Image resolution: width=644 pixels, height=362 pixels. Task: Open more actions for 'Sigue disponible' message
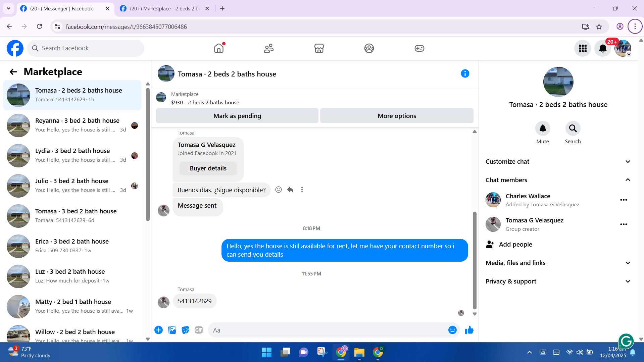click(x=302, y=190)
